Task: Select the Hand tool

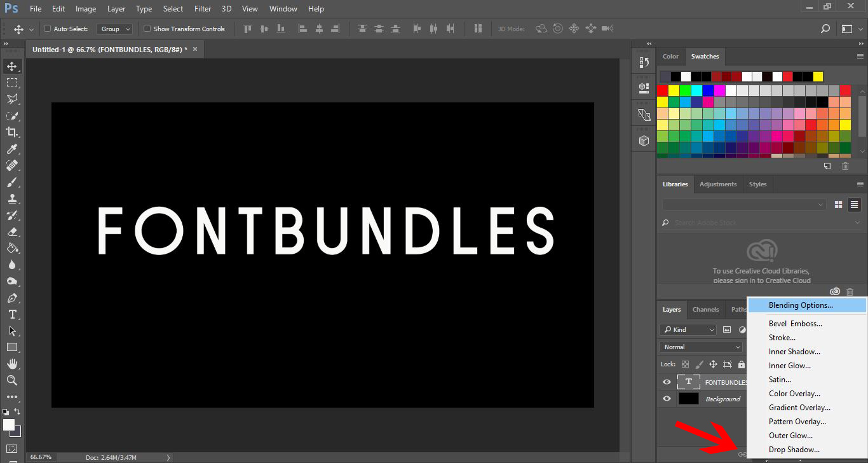Action: point(12,364)
